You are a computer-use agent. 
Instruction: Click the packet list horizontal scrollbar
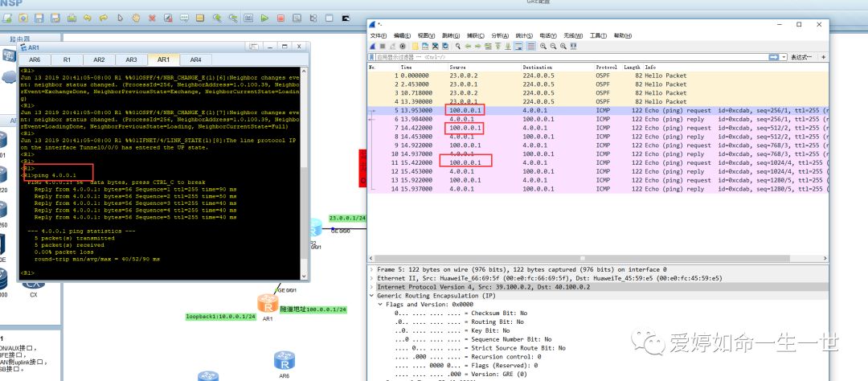point(581,259)
